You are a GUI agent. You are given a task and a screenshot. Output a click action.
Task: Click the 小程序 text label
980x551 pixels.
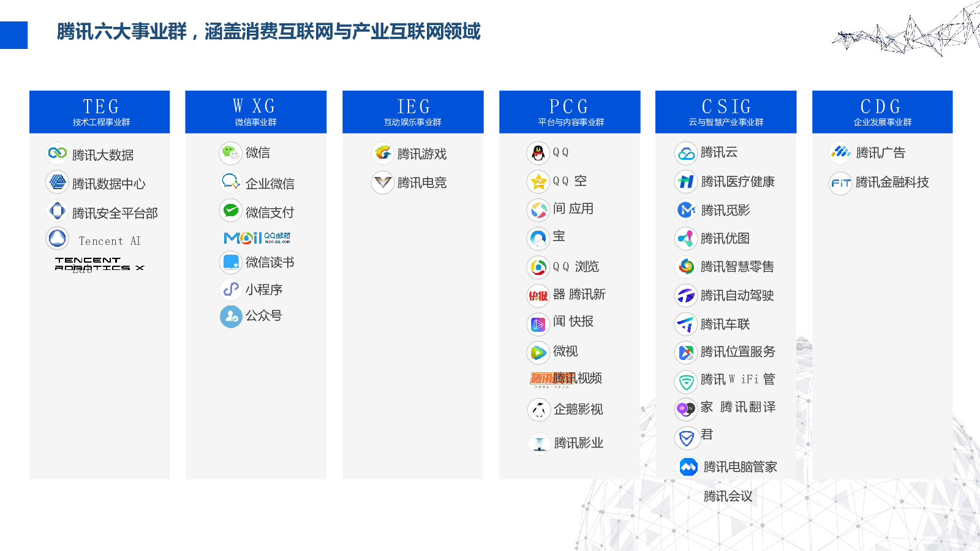click(264, 290)
